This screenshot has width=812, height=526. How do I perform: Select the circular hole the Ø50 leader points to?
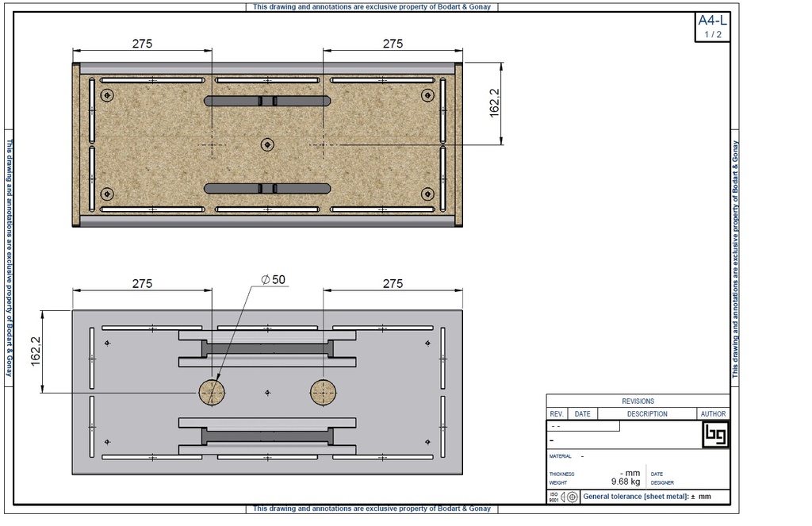pos(212,392)
